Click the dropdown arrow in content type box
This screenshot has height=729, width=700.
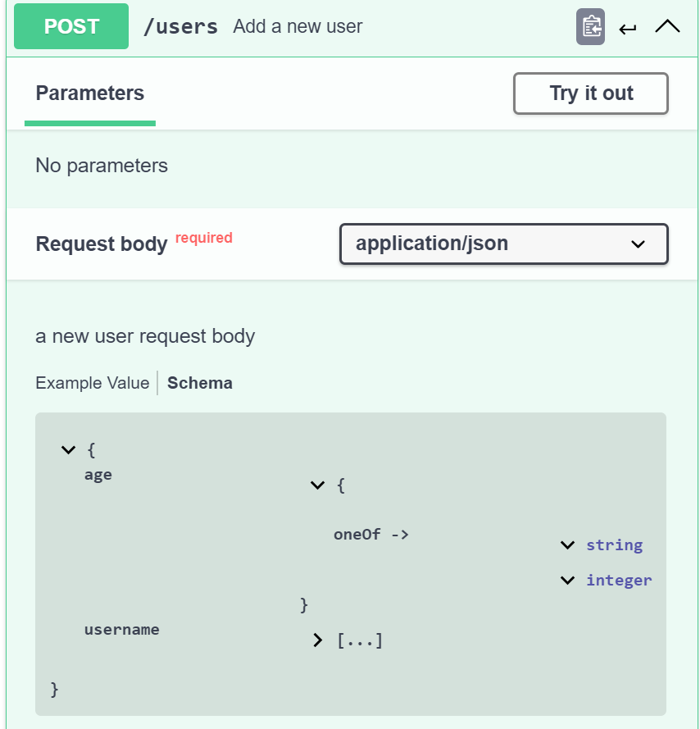(x=639, y=244)
